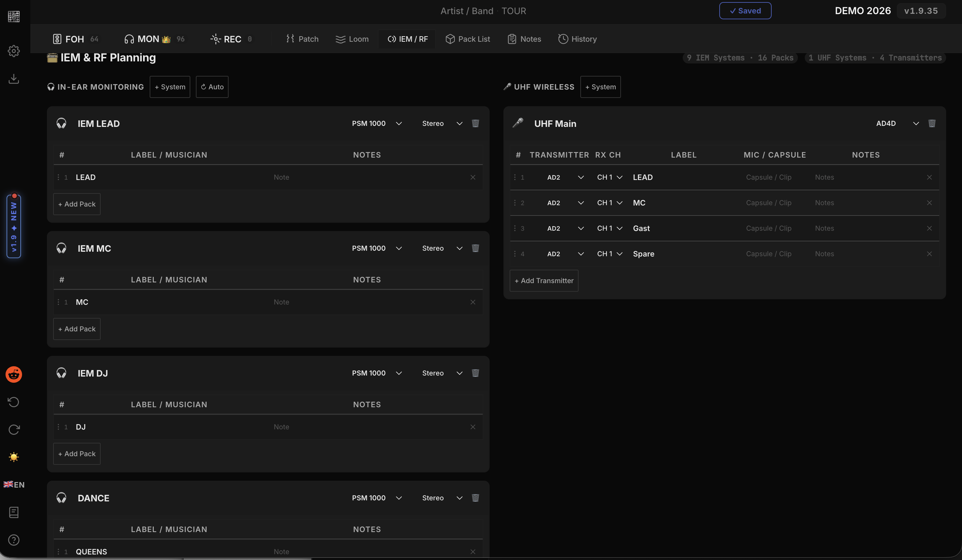Viewport: 962px width, 560px height.
Task: Open the Patch tab
Action: tap(302, 39)
